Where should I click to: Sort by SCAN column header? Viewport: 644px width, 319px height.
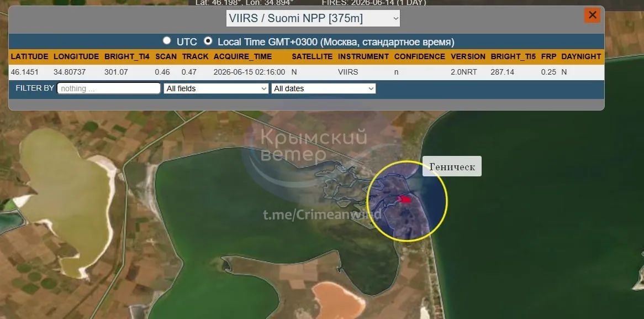166,57
